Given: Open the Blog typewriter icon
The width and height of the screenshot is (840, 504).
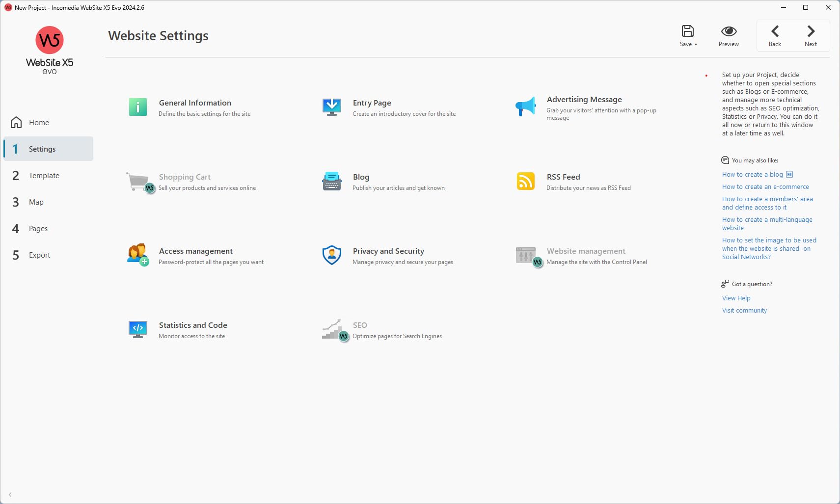Looking at the screenshot, I should 332,181.
